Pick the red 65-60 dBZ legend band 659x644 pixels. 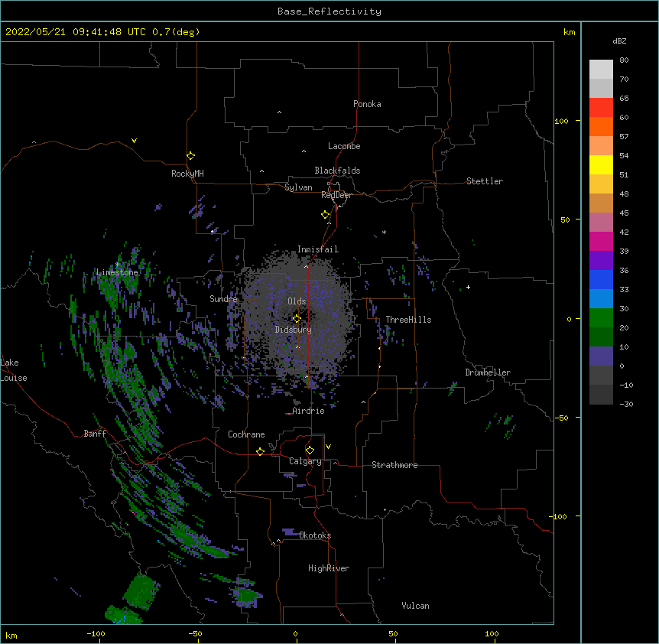point(601,107)
